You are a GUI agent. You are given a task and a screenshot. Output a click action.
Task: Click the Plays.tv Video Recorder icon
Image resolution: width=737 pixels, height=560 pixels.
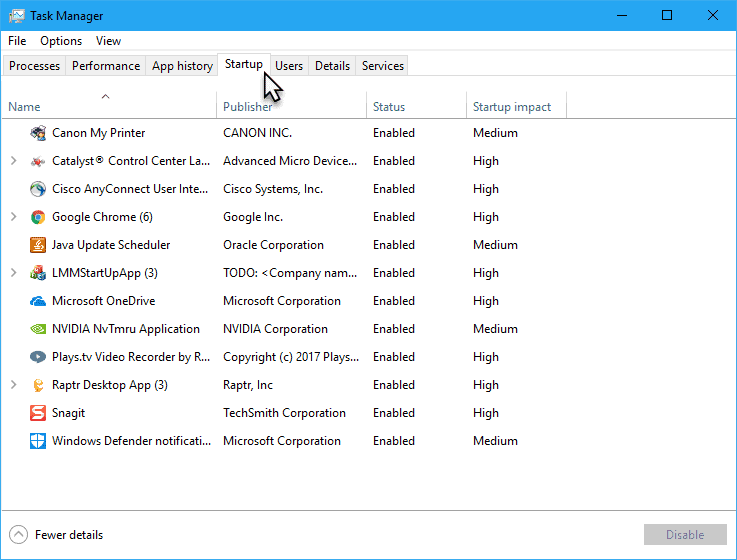[38, 357]
